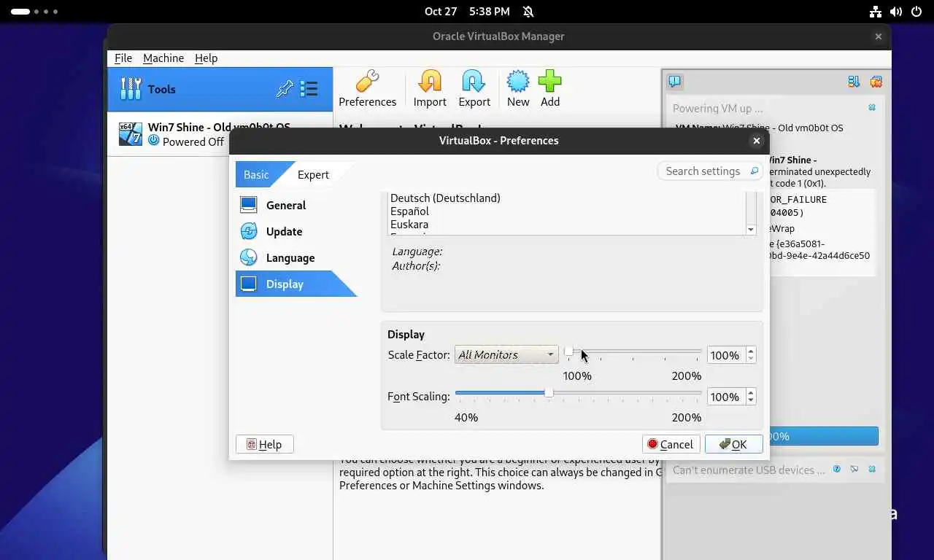Click the muted notifications bell in top bar
Viewport: 934px width, 560px height.
[528, 12]
